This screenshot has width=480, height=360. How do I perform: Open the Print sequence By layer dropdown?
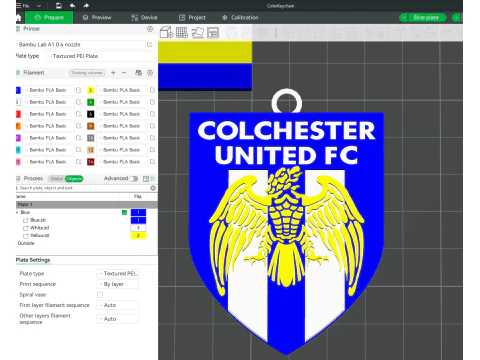(117, 284)
